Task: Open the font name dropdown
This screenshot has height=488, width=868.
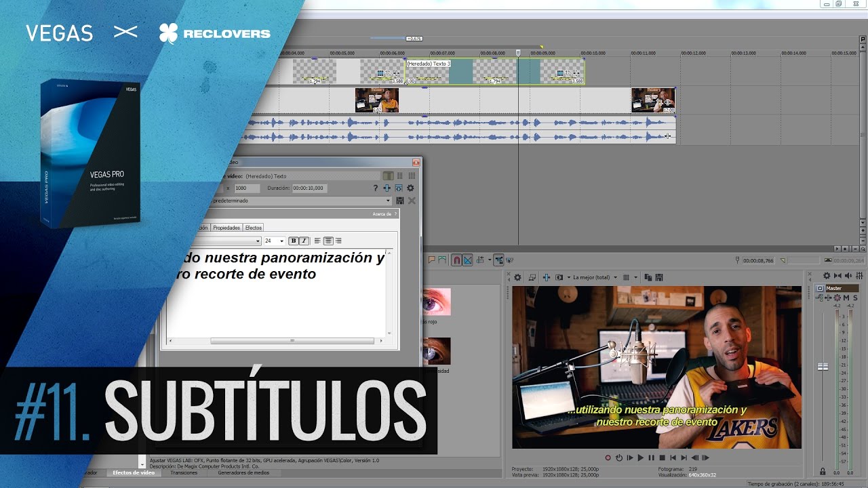Action: tap(258, 241)
